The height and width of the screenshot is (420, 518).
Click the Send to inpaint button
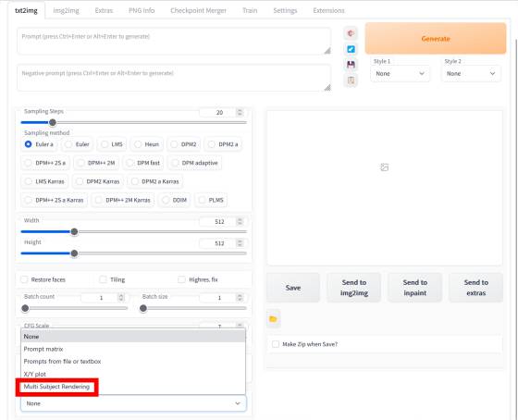[414, 288]
